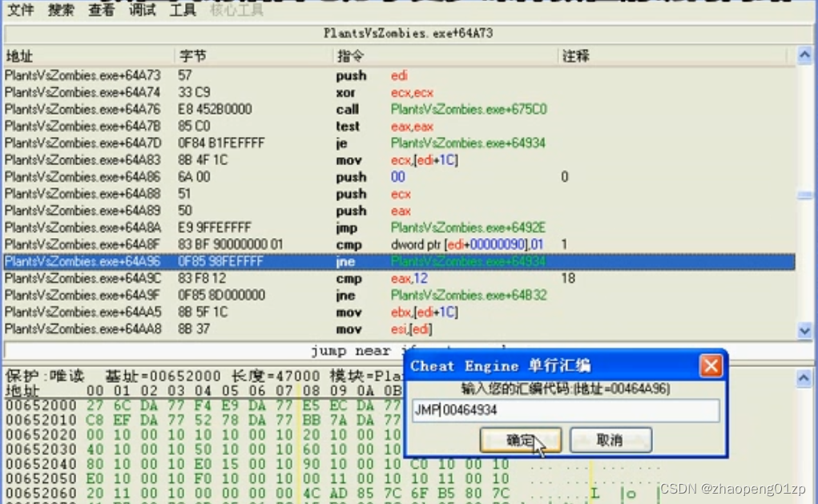Select row PlantsVsZombies.exe+64A73 push edi
Image resolution: width=818 pixels, height=504 pixels.
[400, 75]
